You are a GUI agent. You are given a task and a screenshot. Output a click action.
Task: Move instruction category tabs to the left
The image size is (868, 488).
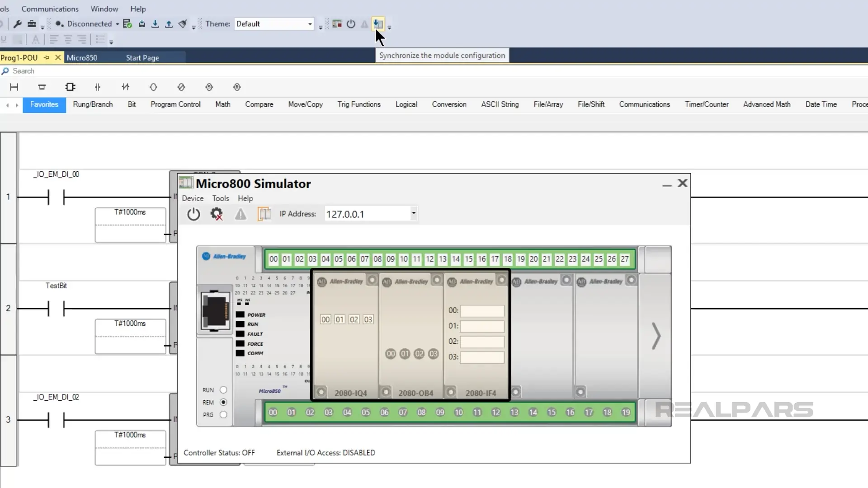[x=7, y=105]
